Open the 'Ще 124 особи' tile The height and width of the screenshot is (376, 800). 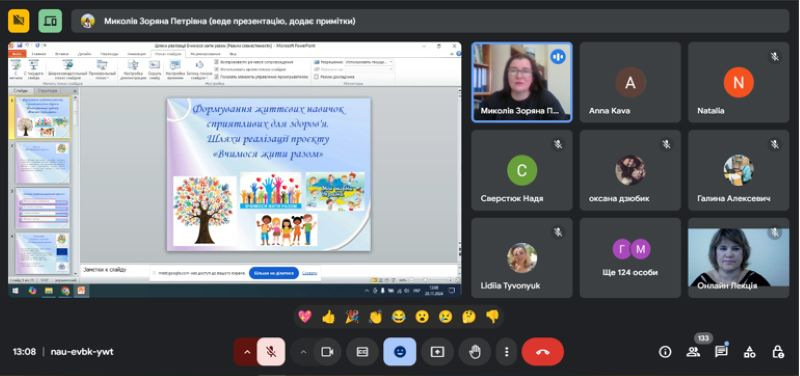tap(630, 258)
